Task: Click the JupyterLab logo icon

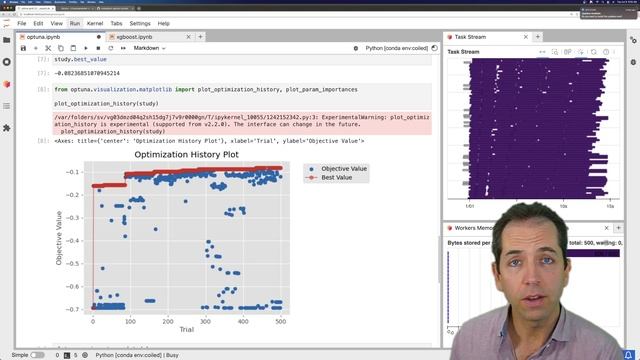Action: click(x=7, y=23)
